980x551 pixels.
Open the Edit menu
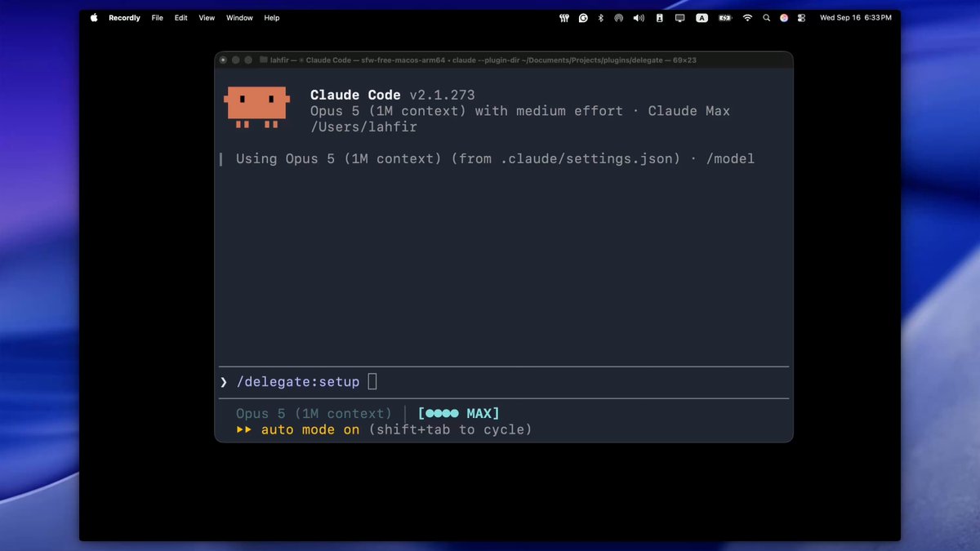[180, 18]
